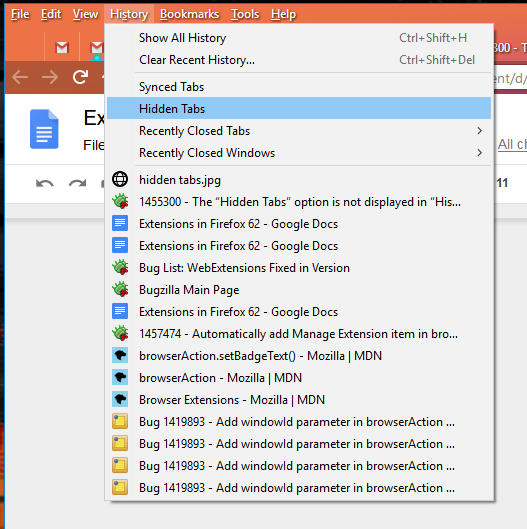
Task: Click globe icon beside hidden tabs.jpg
Action: tap(120, 179)
